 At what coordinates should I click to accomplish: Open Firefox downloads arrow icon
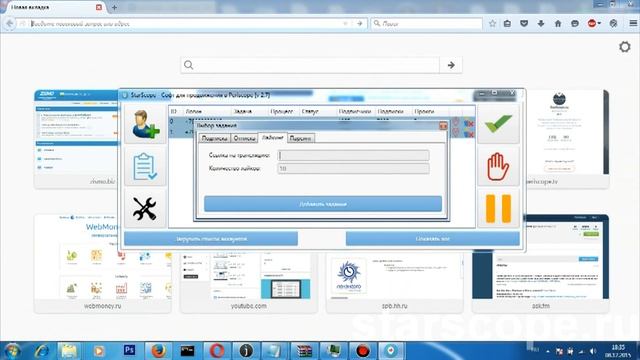(541, 24)
